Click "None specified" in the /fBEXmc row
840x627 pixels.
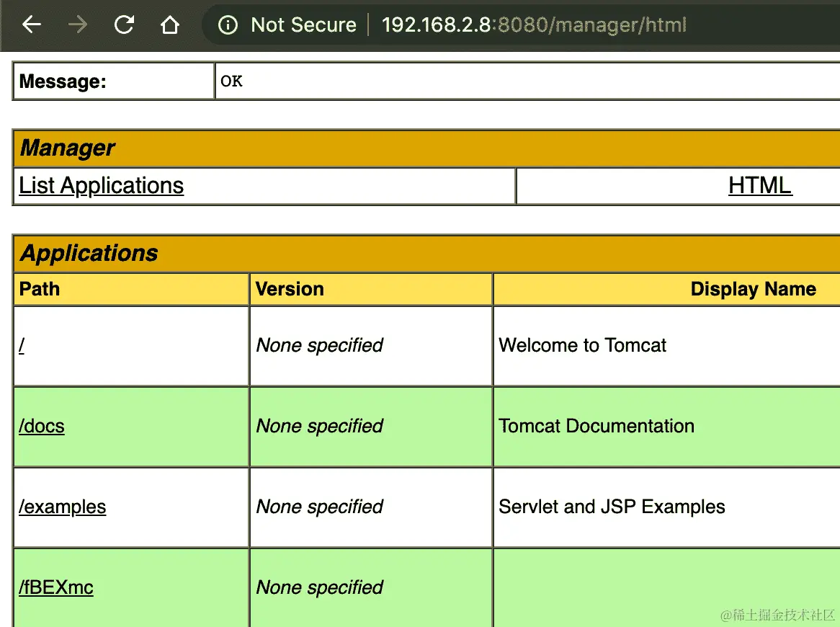pos(320,587)
